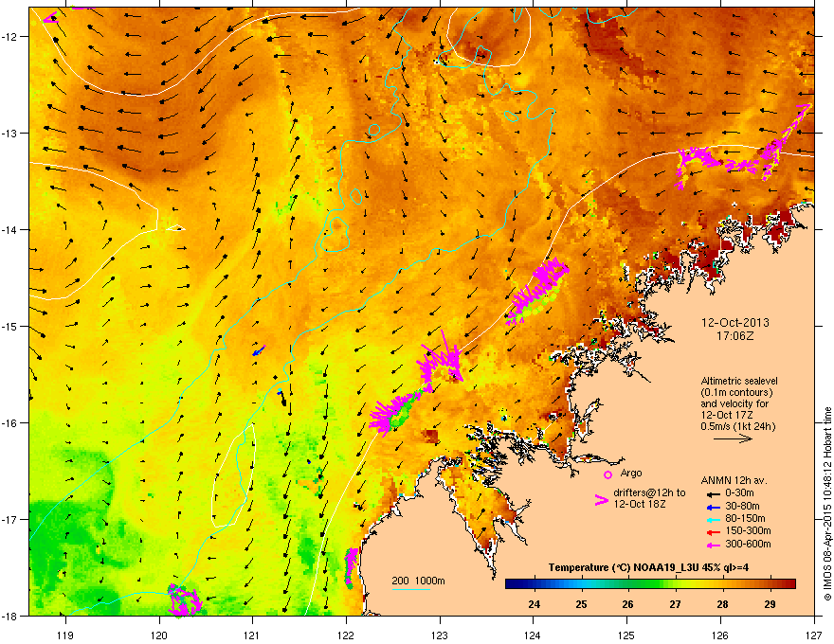834x644 pixels.
Task: Click the time label 17:06Z
Action: [735, 336]
